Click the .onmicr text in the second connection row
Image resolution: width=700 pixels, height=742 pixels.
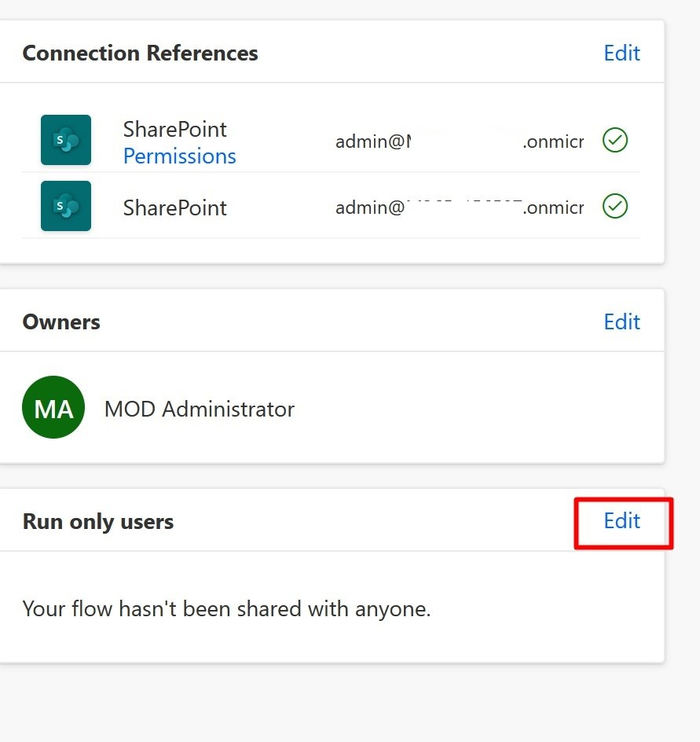[553, 208]
